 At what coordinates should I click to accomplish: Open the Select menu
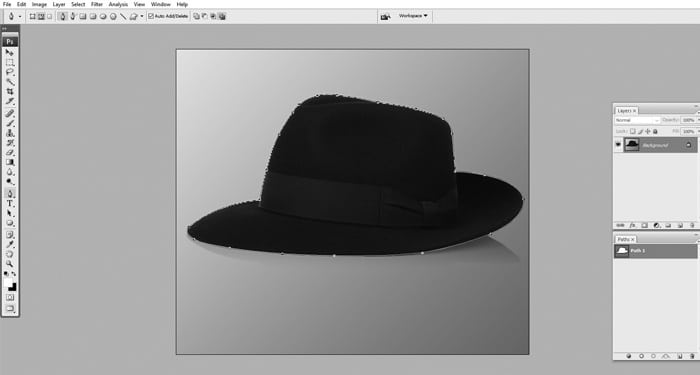(78, 4)
